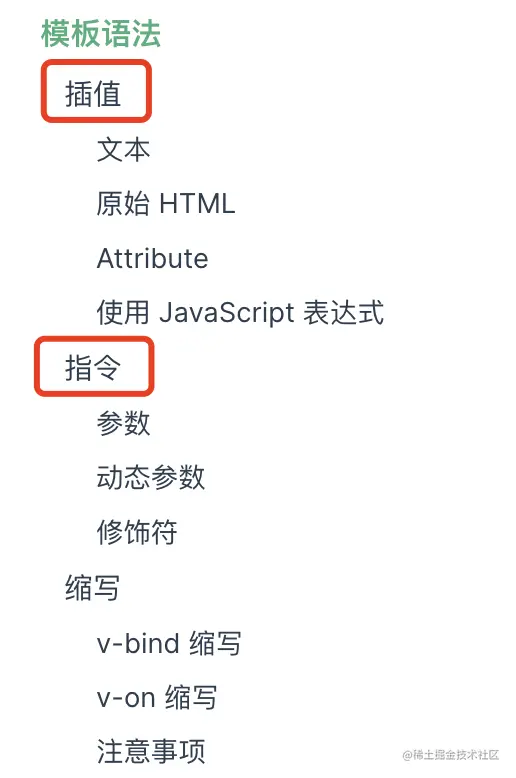516x778 pixels.
Task: Click the HTML text in 原始 HTML
Action: [x=197, y=203]
